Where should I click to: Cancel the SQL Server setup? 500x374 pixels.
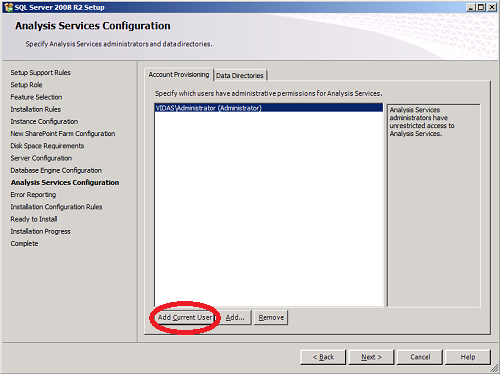[420, 357]
